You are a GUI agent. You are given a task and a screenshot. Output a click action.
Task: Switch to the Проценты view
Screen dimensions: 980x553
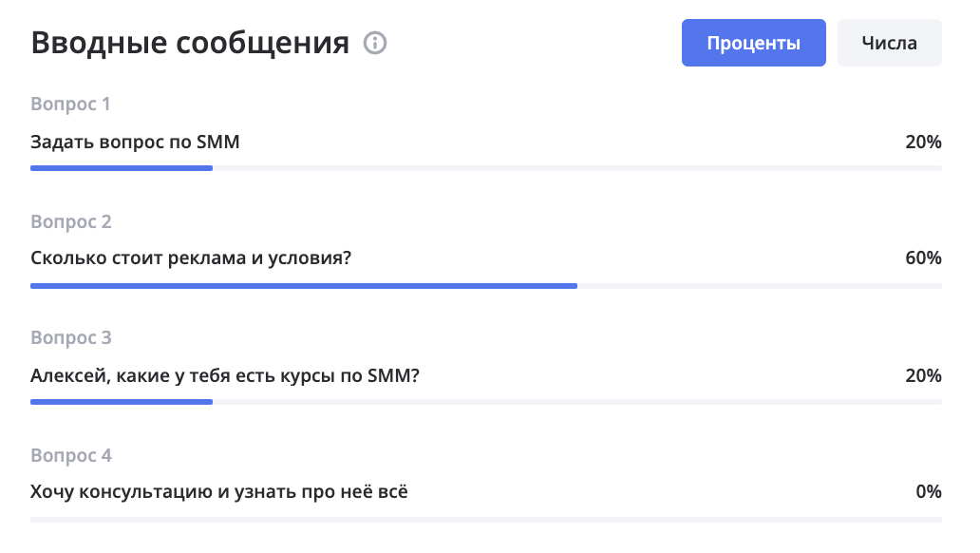click(x=753, y=43)
